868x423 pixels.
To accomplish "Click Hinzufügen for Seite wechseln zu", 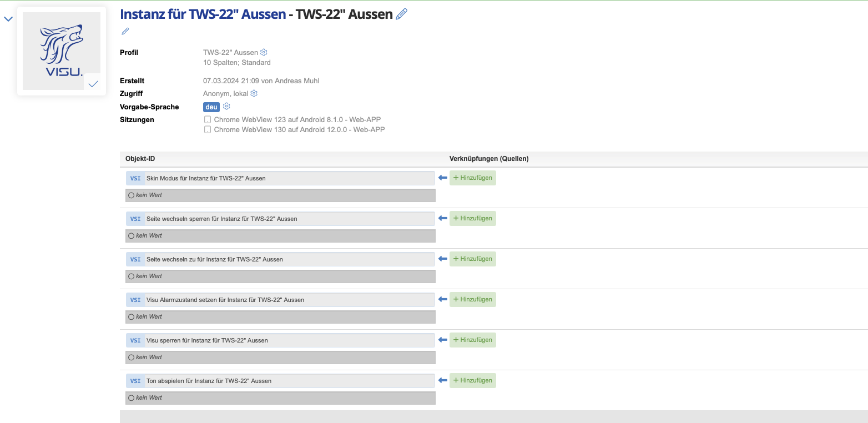I will (472, 259).
